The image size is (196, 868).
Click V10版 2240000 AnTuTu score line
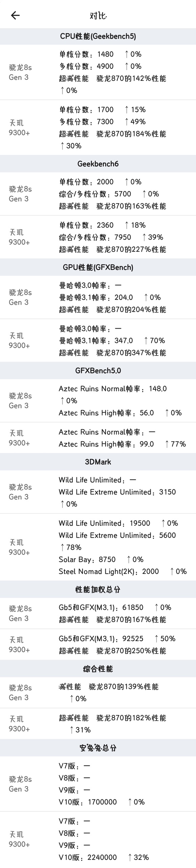[104, 857]
